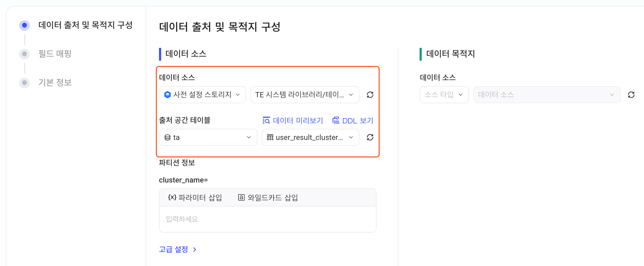Select the 필드 매핑 step indicator
This screenshot has width=644, height=266.
pos(24,54)
